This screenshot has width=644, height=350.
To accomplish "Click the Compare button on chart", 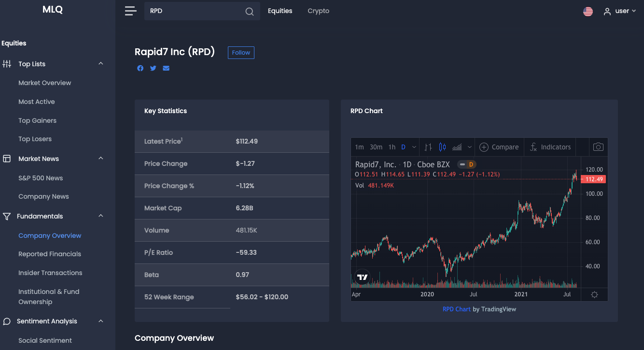I will pyautogui.click(x=500, y=147).
